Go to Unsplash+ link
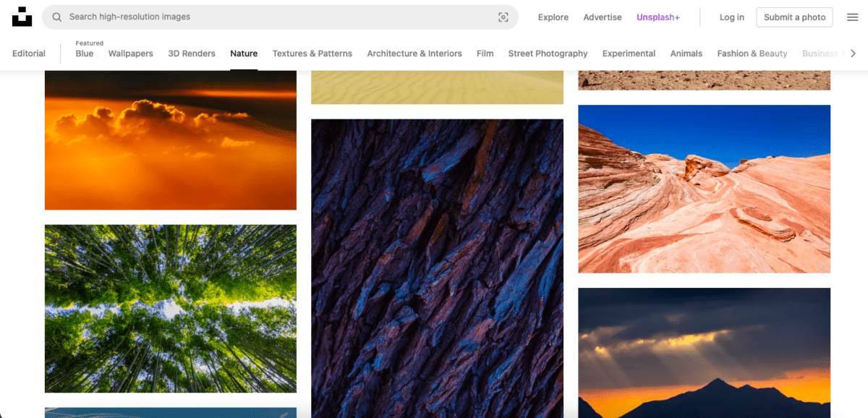The width and height of the screenshot is (868, 418). coord(658,17)
